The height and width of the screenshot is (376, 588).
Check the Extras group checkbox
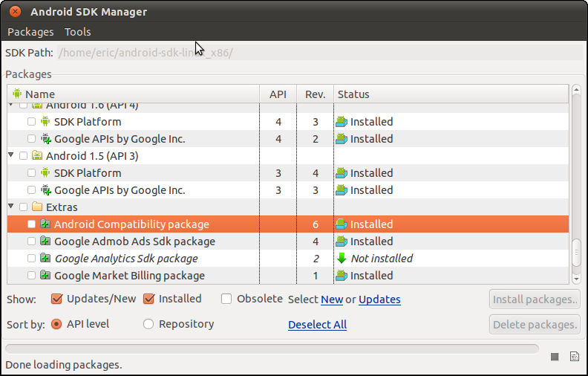(x=23, y=207)
